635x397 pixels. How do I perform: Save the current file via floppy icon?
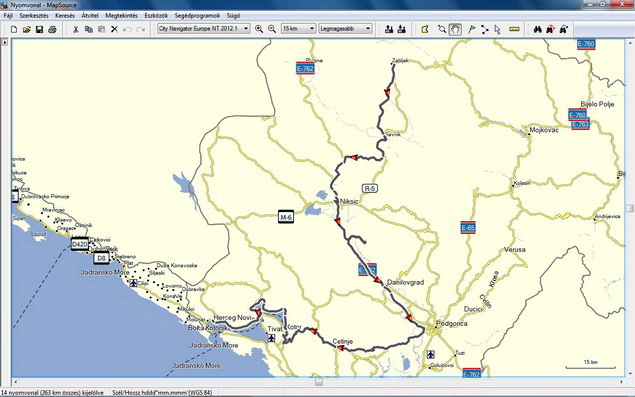39,29
